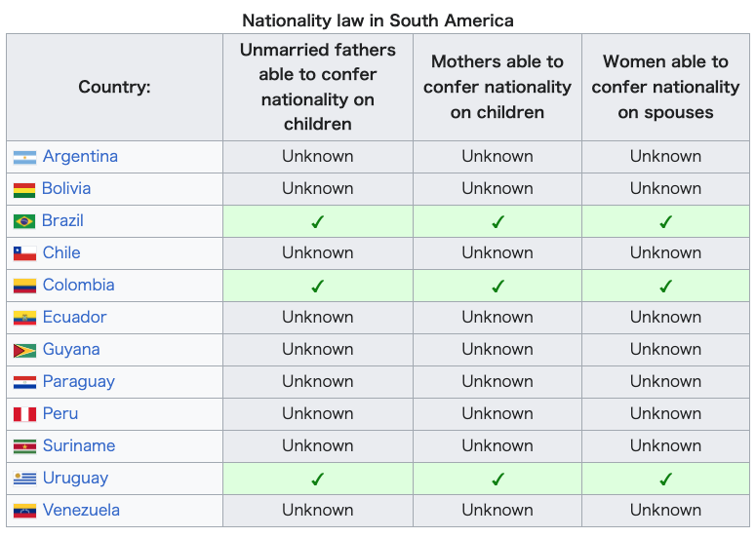Follow the Paraguay link
This screenshot has height=538, width=756.
[x=79, y=382]
